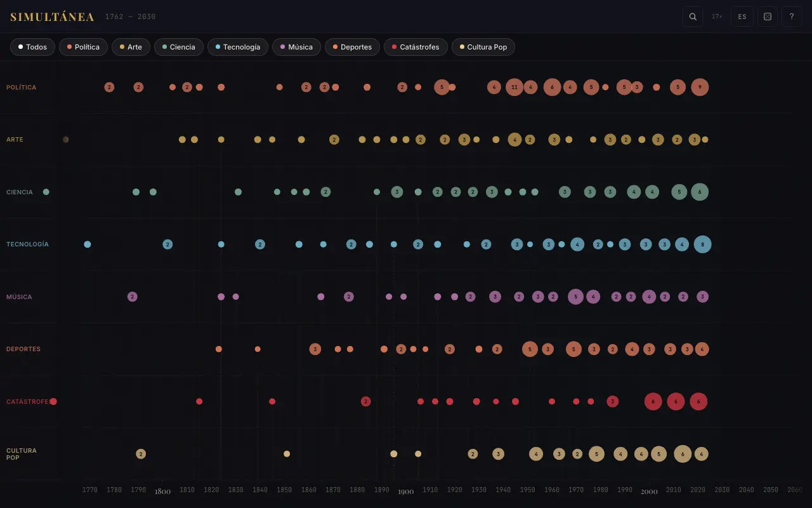This screenshot has width=812, height=508.
Task: Open help using the question mark icon
Action: click(x=792, y=17)
